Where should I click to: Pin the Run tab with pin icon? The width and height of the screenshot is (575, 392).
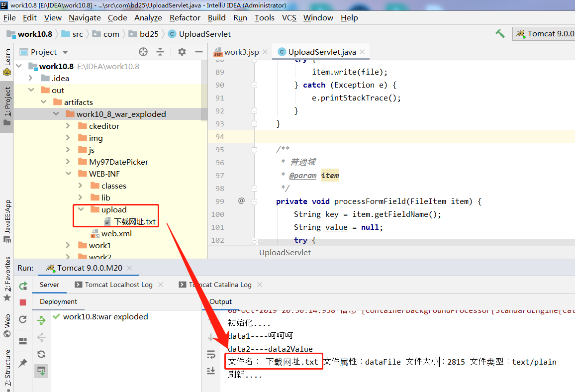tap(23, 363)
